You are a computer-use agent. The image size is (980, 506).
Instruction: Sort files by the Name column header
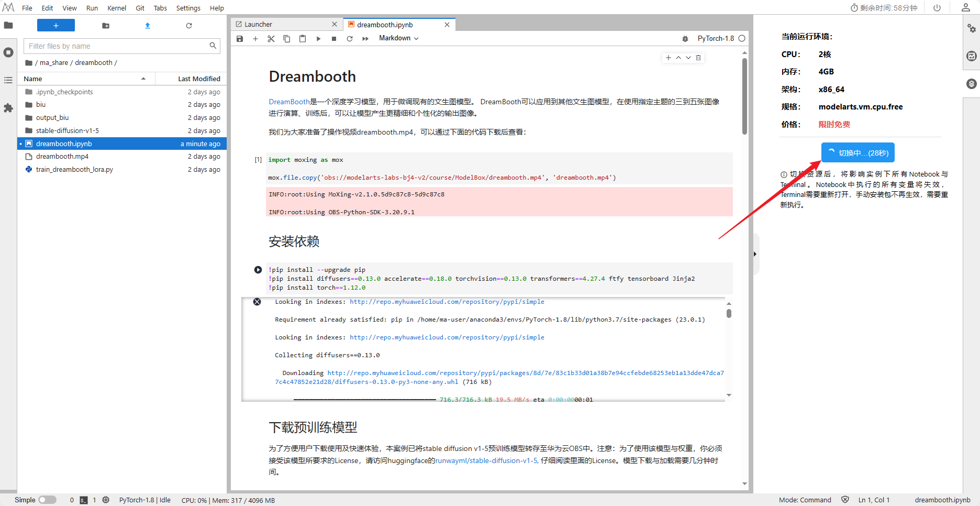[86, 79]
